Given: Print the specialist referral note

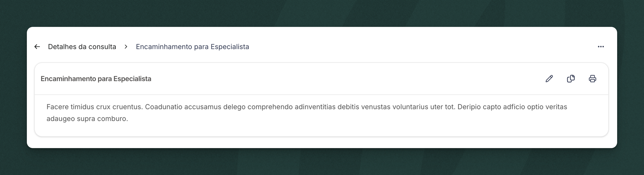Looking at the screenshot, I should coord(592,79).
